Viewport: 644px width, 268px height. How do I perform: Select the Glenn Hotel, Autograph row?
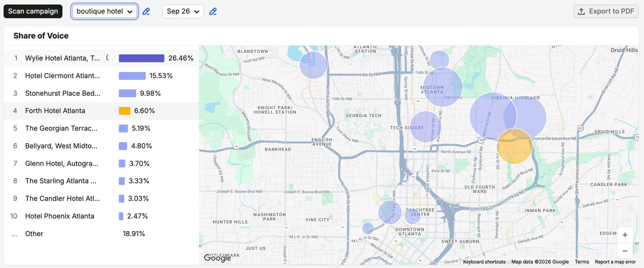click(101, 163)
